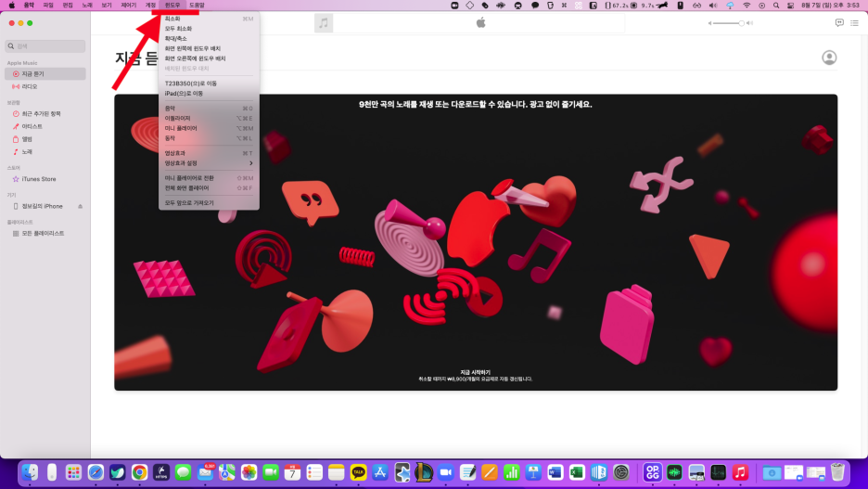Open the 노래 menu in the menu bar
Image resolution: width=868 pixels, height=489 pixels.
87,5
